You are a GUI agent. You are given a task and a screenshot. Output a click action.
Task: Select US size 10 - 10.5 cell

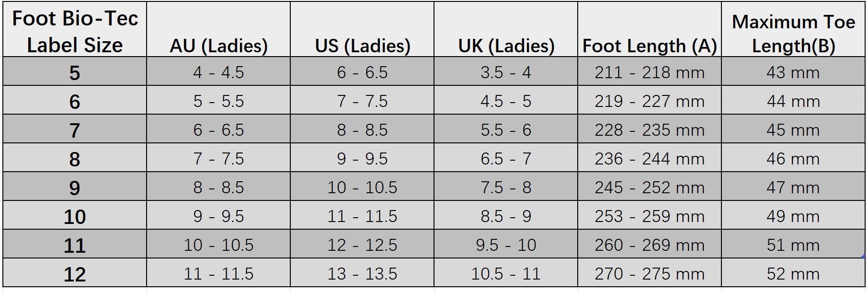[362, 186]
